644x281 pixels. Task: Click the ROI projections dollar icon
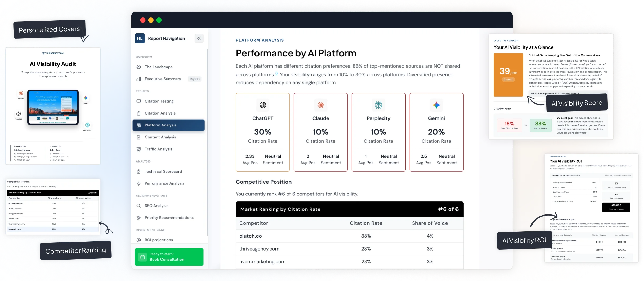(138, 240)
